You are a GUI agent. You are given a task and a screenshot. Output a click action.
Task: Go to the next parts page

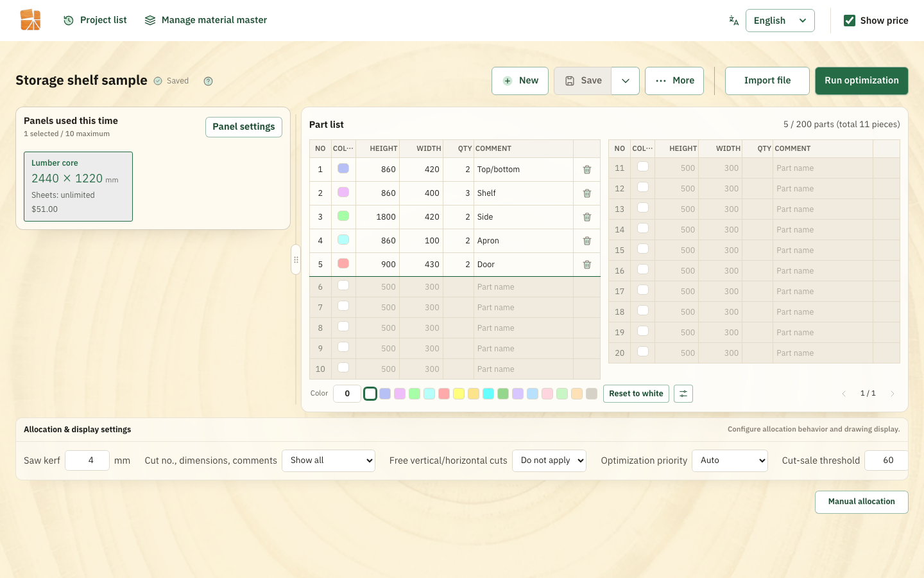pyautogui.click(x=892, y=394)
